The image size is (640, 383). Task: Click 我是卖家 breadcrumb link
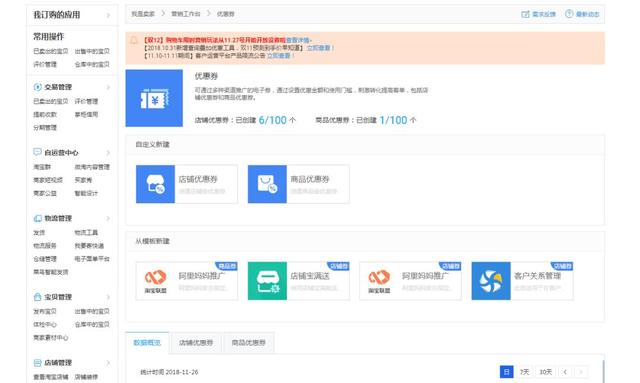(143, 14)
